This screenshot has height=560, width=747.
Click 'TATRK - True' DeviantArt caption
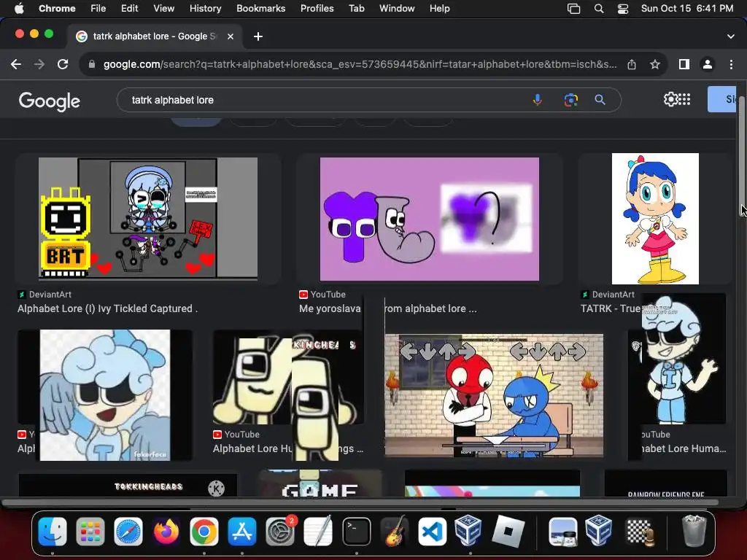(611, 308)
